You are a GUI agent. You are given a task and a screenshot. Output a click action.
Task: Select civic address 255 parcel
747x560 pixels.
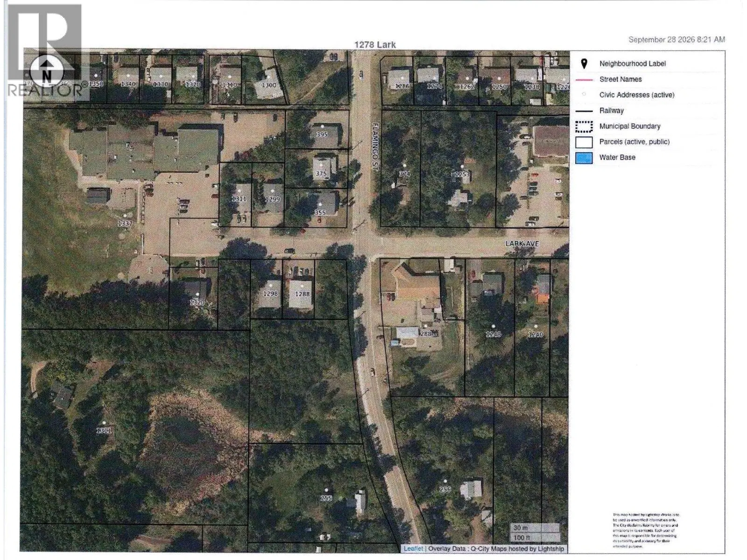click(326, 498)
